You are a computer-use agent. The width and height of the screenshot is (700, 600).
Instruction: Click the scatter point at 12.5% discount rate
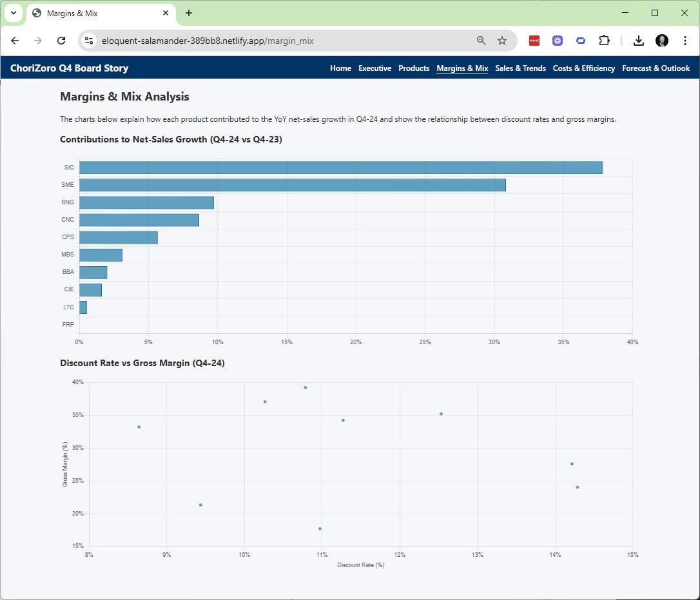441,414
